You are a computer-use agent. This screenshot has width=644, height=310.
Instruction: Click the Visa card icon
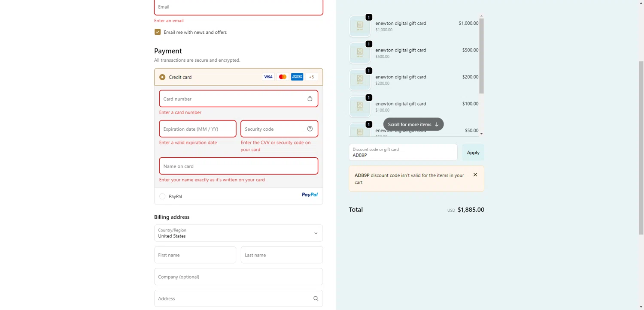pos(268,77)
